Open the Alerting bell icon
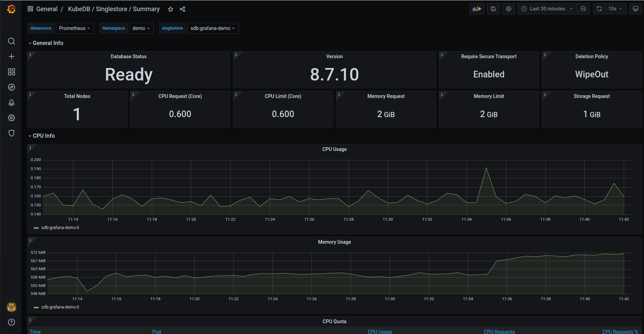644x334 pixels. tap(12, 103)
